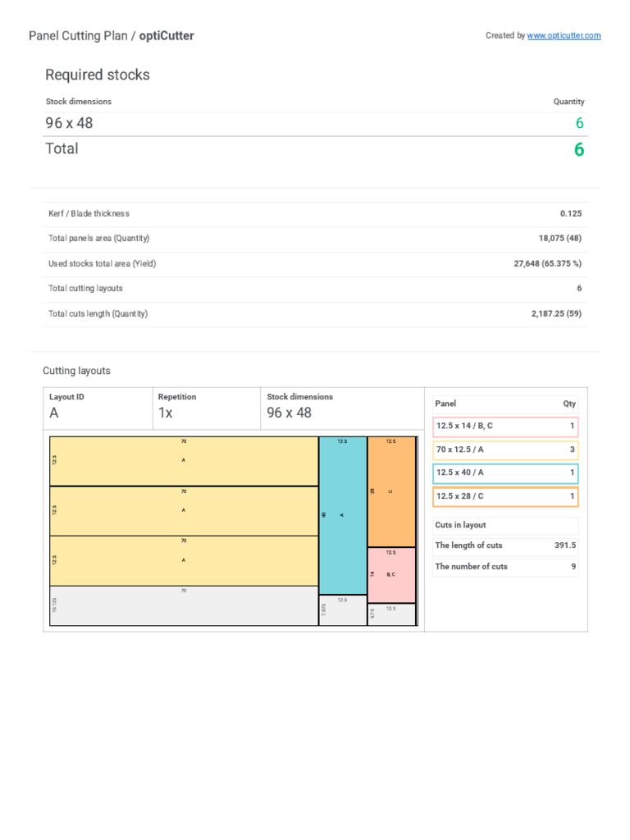Click the large gray 70 x 10.125 offcut

(x=184, y=606)
